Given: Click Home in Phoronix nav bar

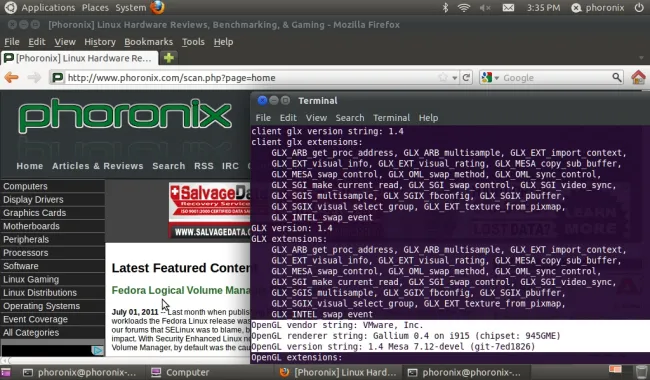Looking at the screenshot, I should (29, 166).
